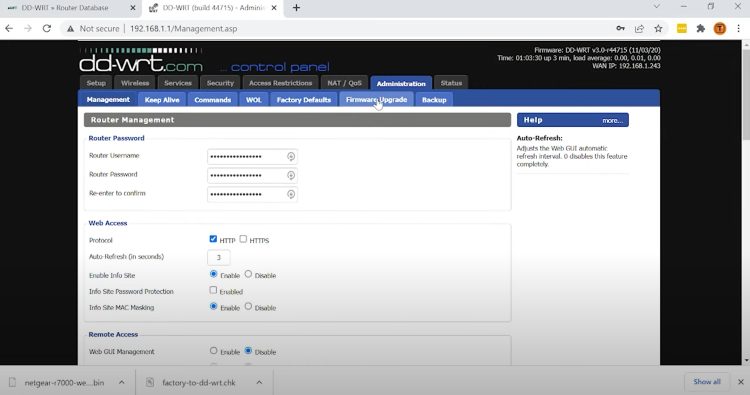750x395 pixels.
Task: Open the Commands sub-tab
Action: (x=212, y=99)
